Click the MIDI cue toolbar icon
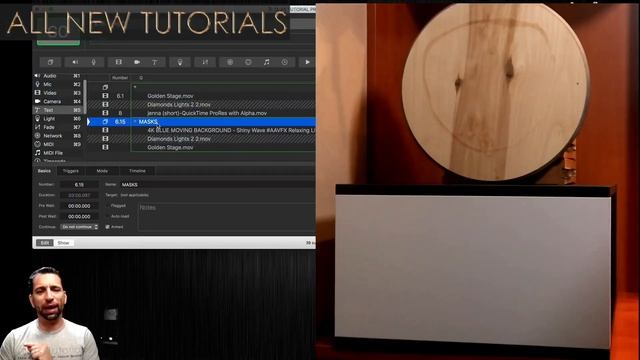The image size is (640, 360). pos(248,62)
